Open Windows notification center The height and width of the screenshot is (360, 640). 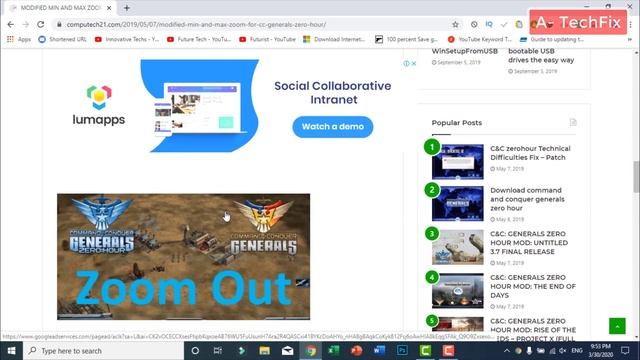click(625, 351)
